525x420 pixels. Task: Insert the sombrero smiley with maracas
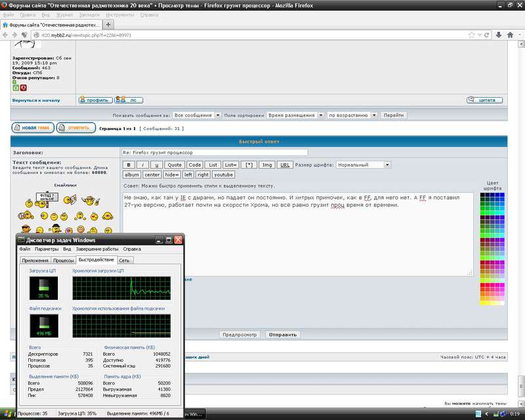[x=91, y=201]
